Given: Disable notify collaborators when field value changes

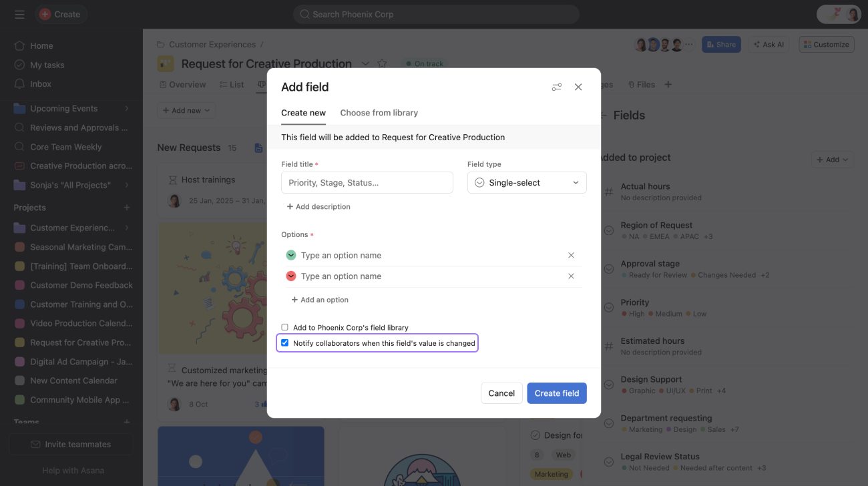Looking at the screenshot, I should point(284,342).
